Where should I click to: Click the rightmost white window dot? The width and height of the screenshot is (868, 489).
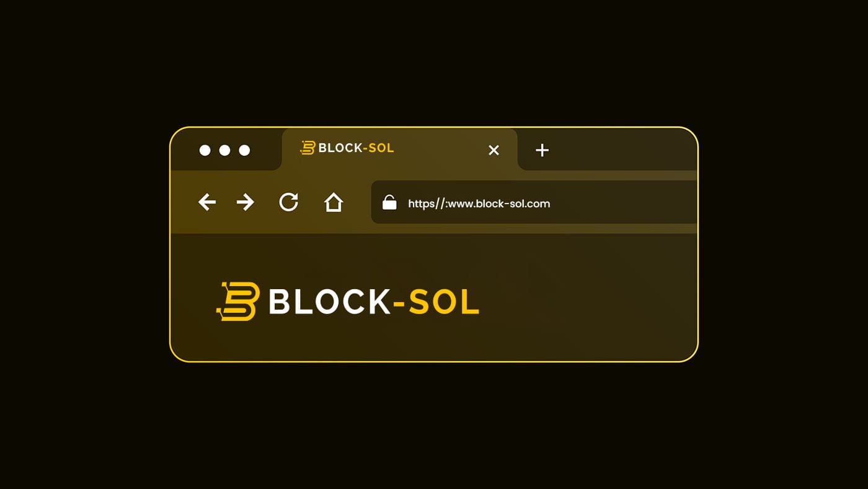pyautogui.click(x=244, y=150)
